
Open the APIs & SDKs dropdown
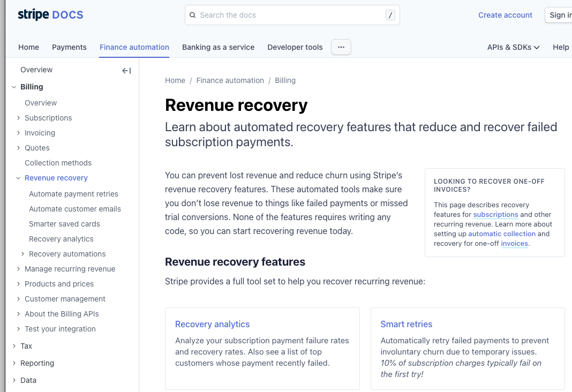[513, 47]
